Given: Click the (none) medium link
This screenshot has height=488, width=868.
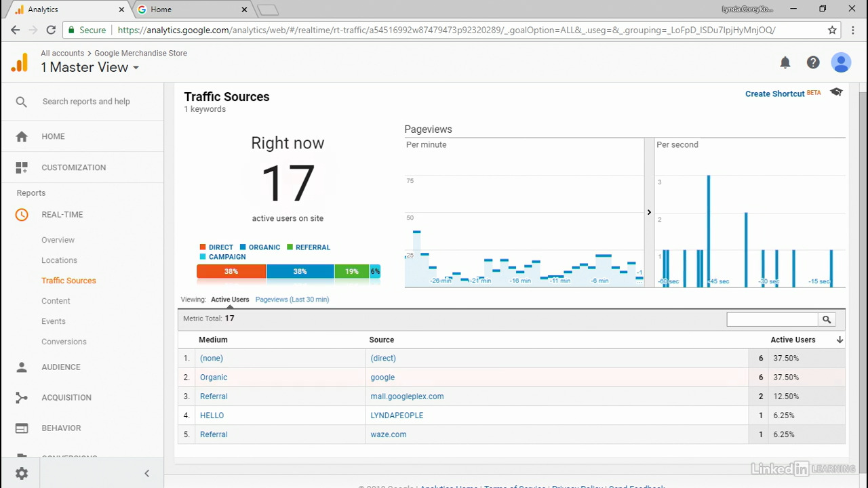Looking at the screenshot, I should [x=212, y=358].
